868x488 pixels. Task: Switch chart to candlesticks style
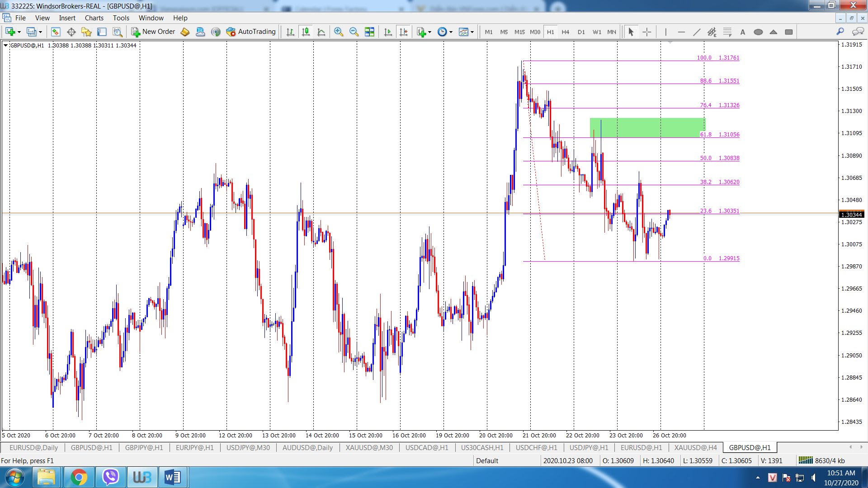(x=306, y=32)
